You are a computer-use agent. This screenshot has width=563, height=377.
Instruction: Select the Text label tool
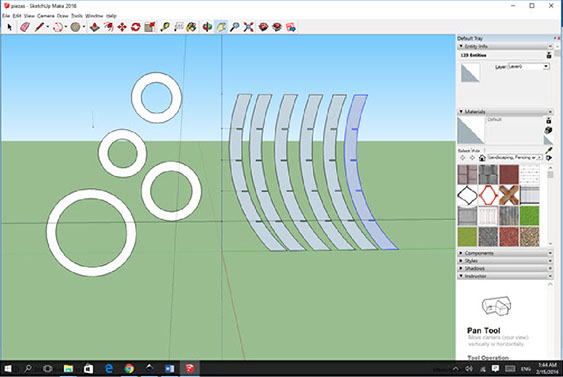point(178,27)
